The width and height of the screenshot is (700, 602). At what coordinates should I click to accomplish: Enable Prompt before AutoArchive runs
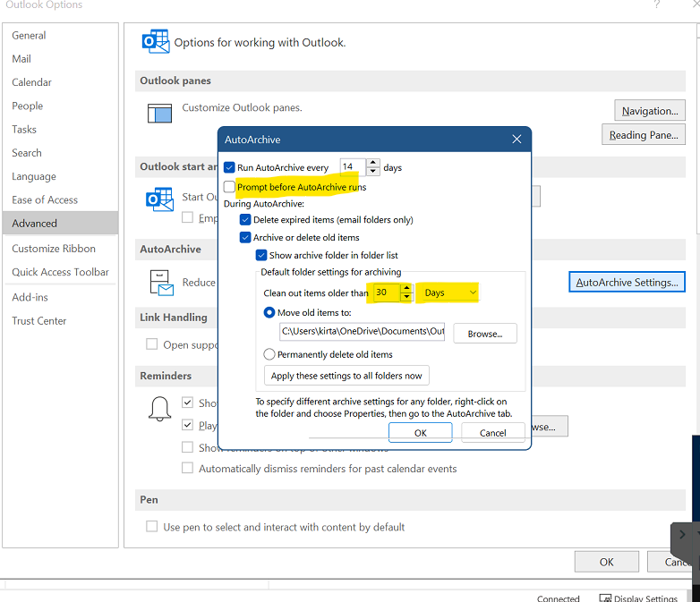(229, 187)
